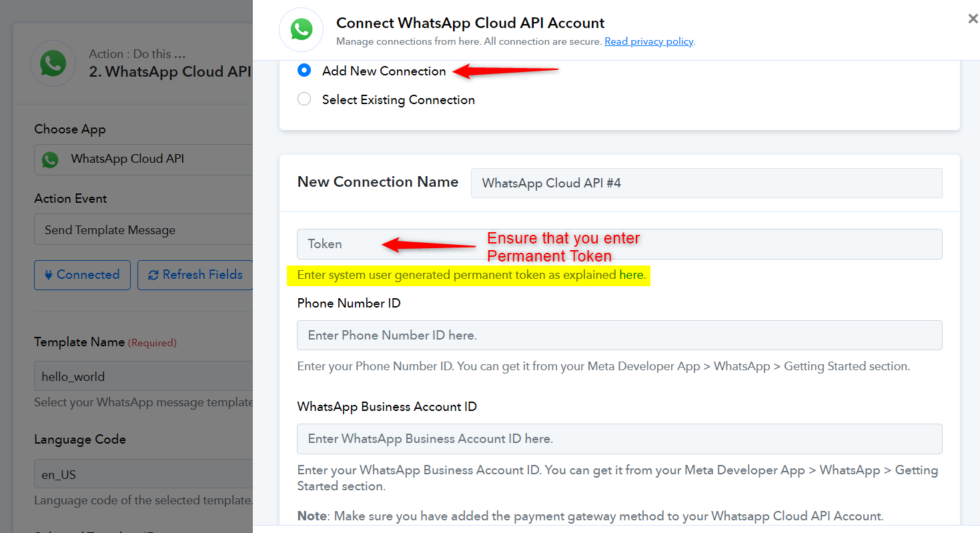Close the connection dialog with X
Image resolution: width=980 pixels, height=533 pixels.
[x=973, y=19]
